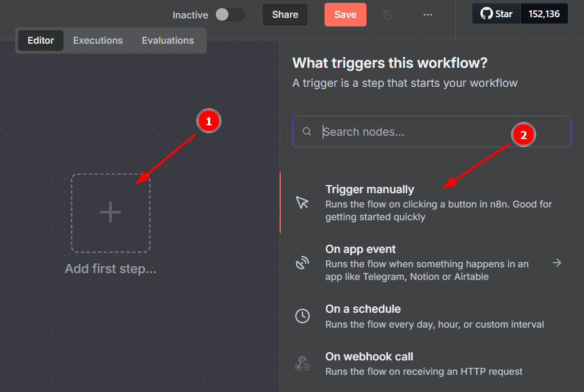The image size is (584, 392).
Task: Open the 152,136 star count link
Action: 544,14
